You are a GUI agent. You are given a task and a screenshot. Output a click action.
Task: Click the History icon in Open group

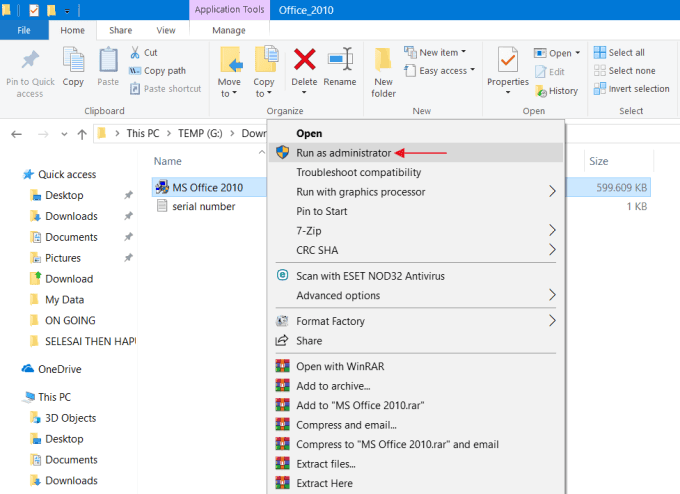541,91
